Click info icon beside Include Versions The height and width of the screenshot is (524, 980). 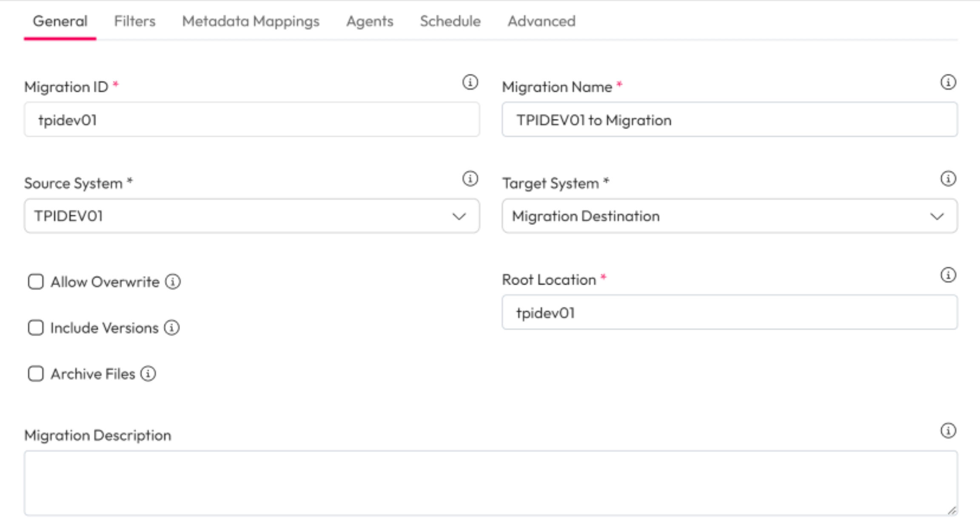click(x=172, y=328)
